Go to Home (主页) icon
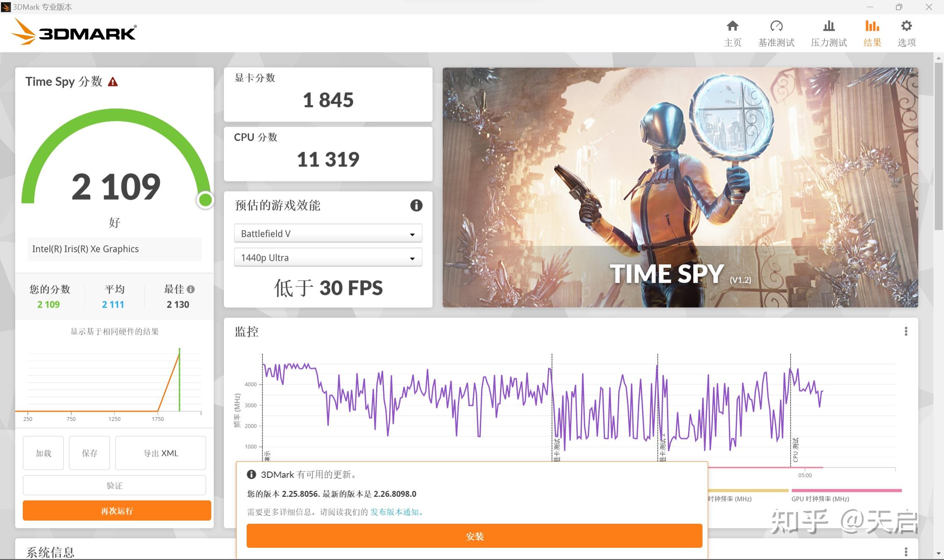The height and width of the screenshot is (560, 944). pyautogui.click(x=732, y=26)
